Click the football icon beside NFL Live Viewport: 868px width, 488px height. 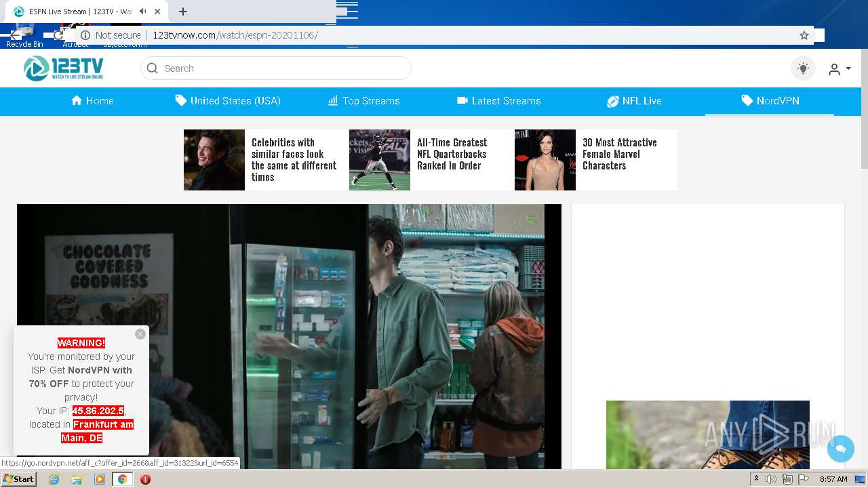[x=612, y=101]
